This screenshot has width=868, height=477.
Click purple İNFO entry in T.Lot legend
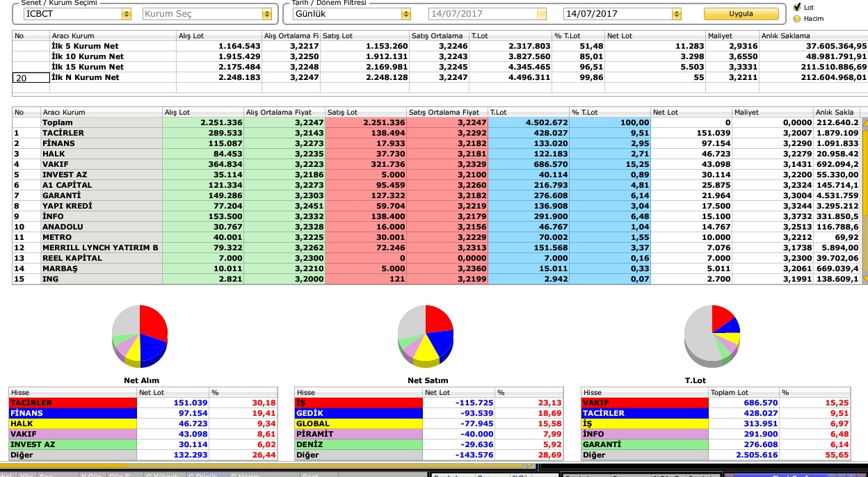pos(645,434)
